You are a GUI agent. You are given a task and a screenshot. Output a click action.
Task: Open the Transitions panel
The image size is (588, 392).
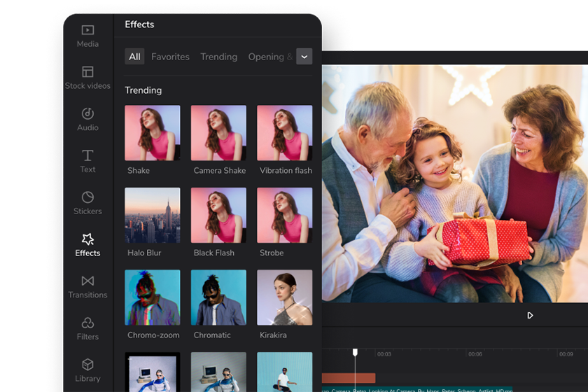tap(87, 287)
